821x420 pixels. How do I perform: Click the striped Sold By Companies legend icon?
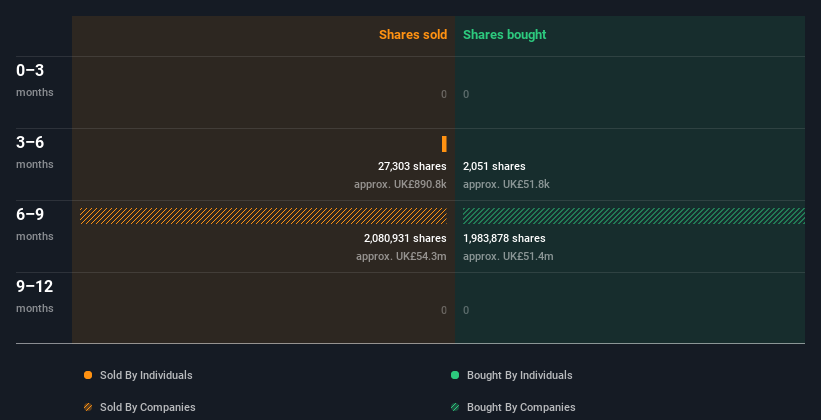tap(88, 407)
